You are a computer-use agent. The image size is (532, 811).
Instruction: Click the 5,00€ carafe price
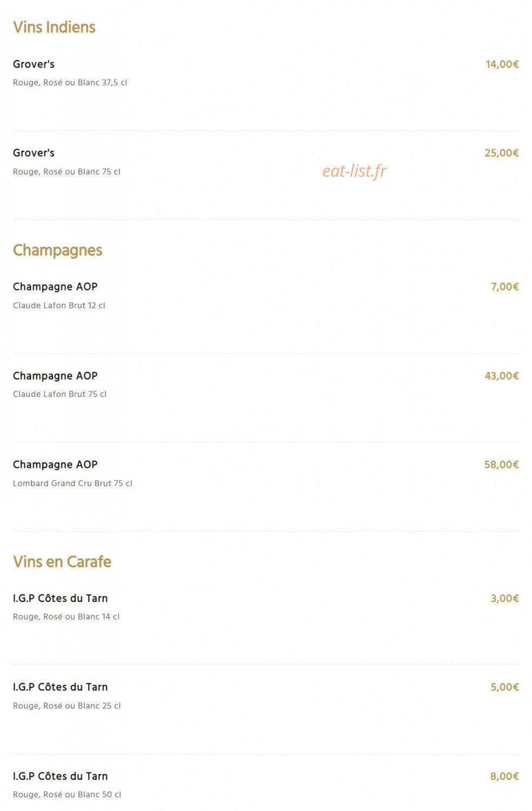505,687
